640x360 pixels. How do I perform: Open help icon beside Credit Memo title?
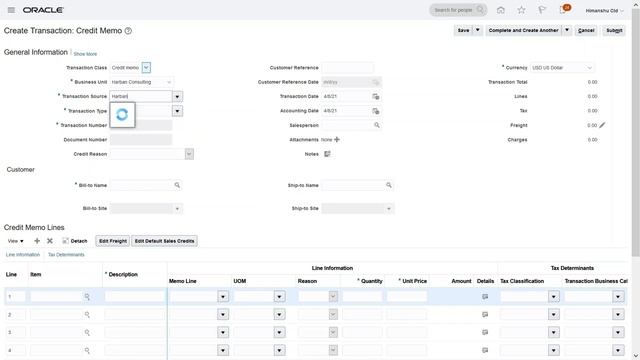click(128, 31)
